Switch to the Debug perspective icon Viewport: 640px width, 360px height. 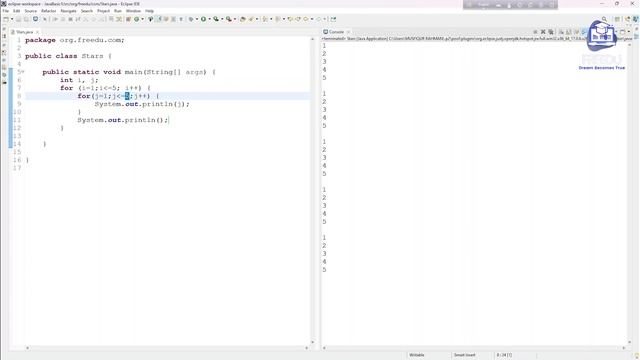point(636,19)
